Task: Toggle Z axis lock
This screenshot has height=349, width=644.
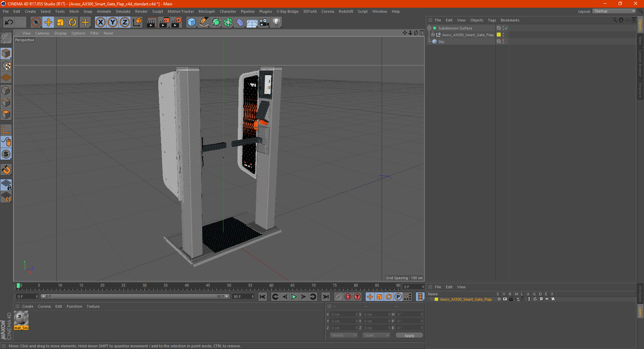Action: tap(125, 22)
